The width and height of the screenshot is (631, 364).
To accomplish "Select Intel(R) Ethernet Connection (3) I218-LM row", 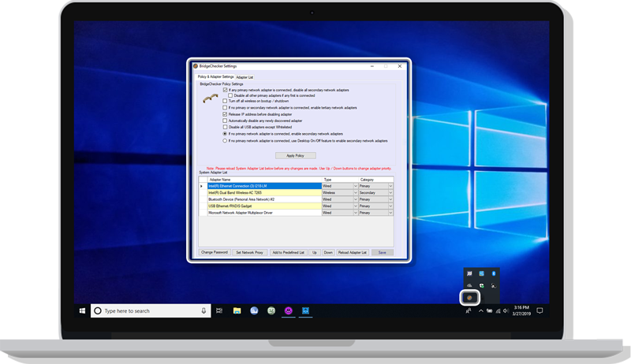I will point(264,186).
